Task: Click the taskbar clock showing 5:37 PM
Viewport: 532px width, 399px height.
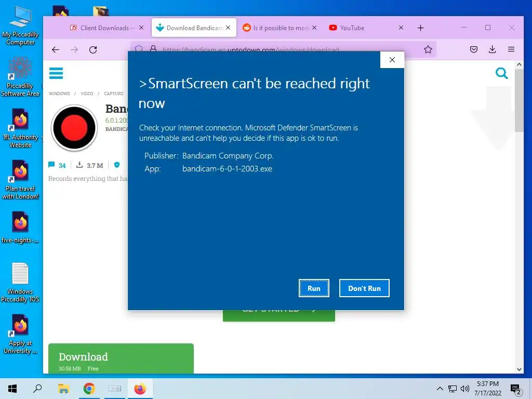Action: point(487,389)
